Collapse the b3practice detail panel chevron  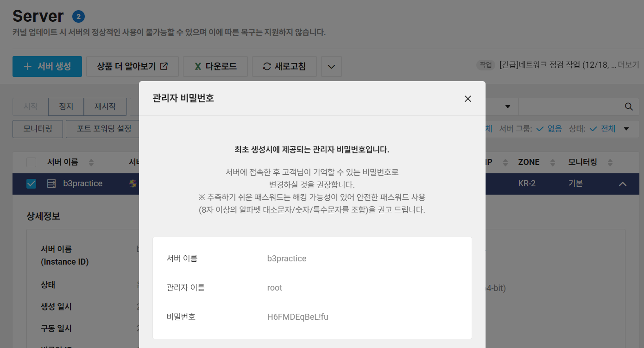click(x=623, y=183)
